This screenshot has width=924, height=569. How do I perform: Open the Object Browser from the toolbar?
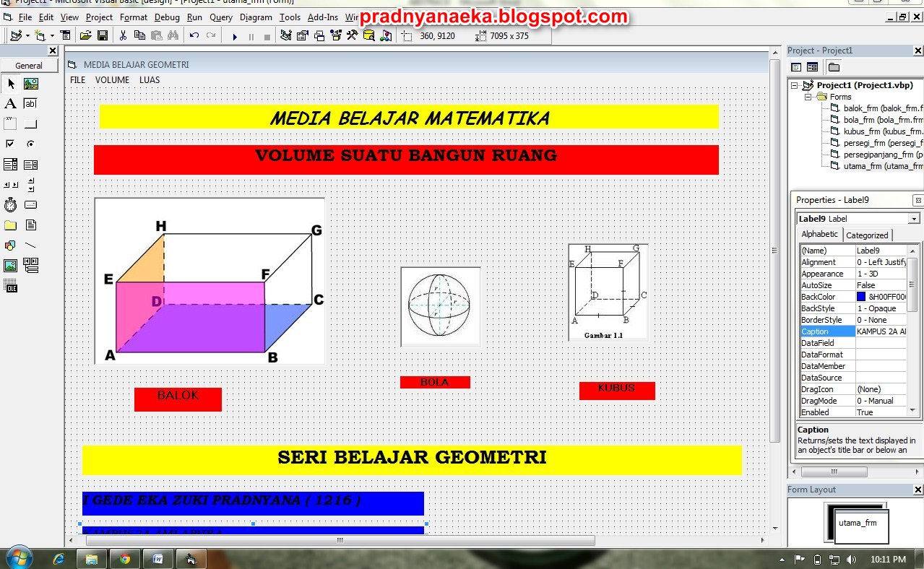tap(368, 35)
